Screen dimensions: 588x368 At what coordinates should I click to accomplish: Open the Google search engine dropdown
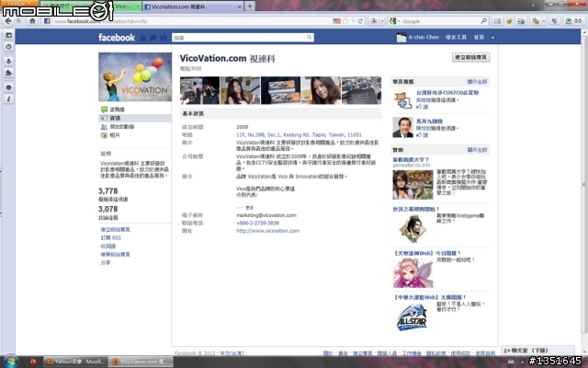coord(394,21)
